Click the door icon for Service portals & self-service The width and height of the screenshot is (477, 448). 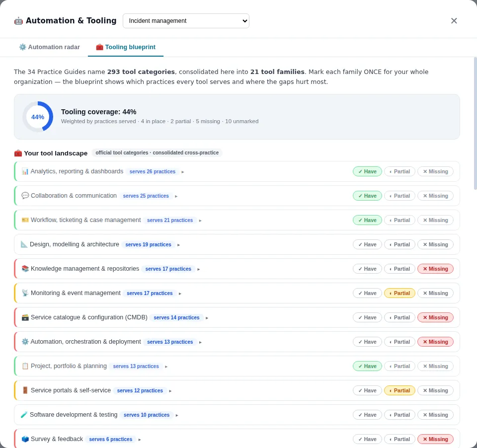pyautogui.click(x=25, y=390)
